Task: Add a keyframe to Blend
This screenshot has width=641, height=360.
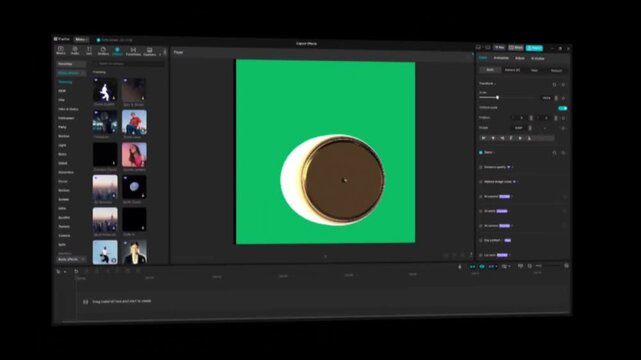Action: pos(563,152)
